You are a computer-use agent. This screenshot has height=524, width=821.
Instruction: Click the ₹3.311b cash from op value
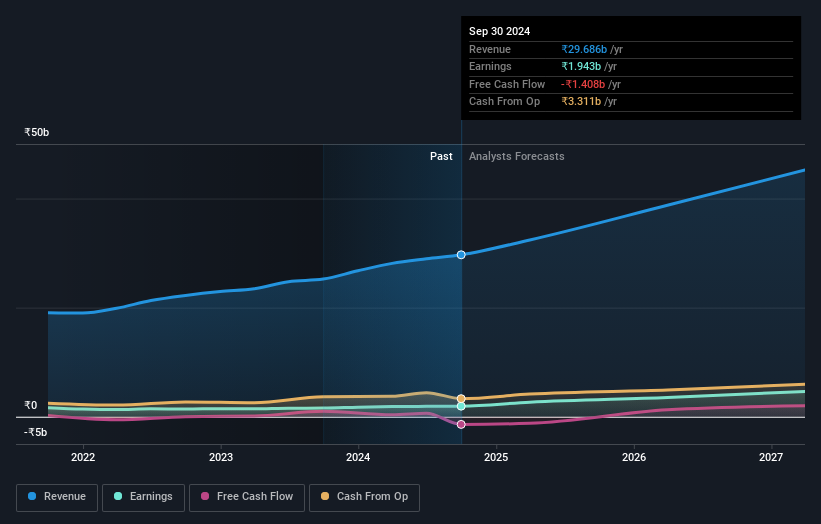tap(581, 102)
